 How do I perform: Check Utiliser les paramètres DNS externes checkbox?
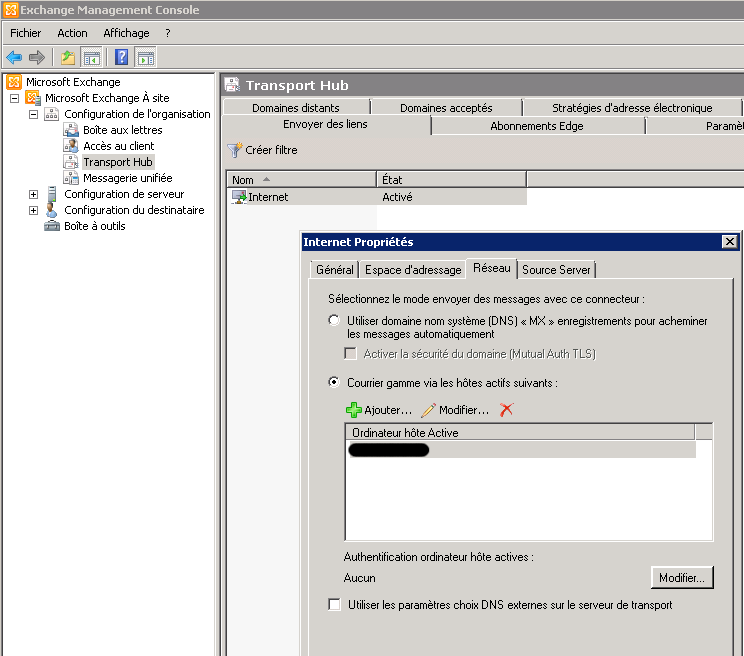334,604
